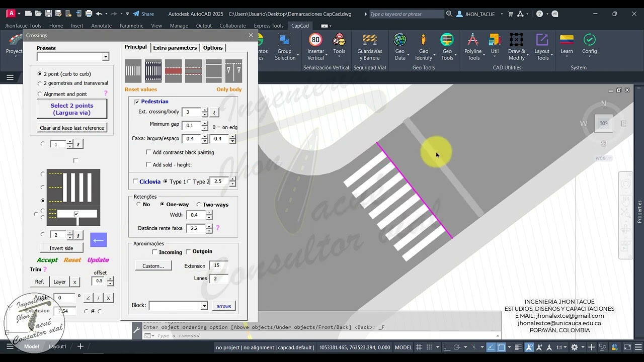The height and width of the screenshot is (362, 644).
Task: Click the arrows button beside Block
Action: click(224, 306)
